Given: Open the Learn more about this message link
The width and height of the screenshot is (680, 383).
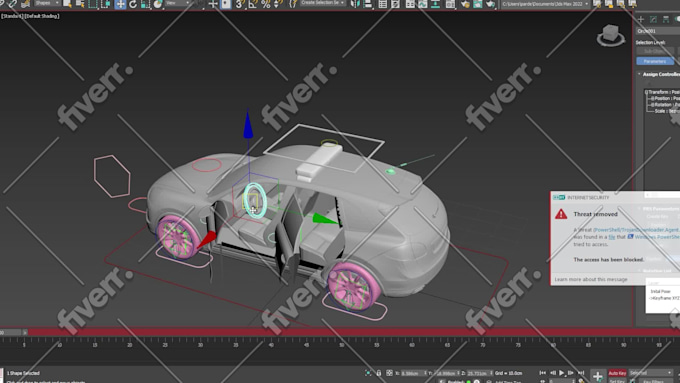Looking at the screenshot, I should 591,279.
